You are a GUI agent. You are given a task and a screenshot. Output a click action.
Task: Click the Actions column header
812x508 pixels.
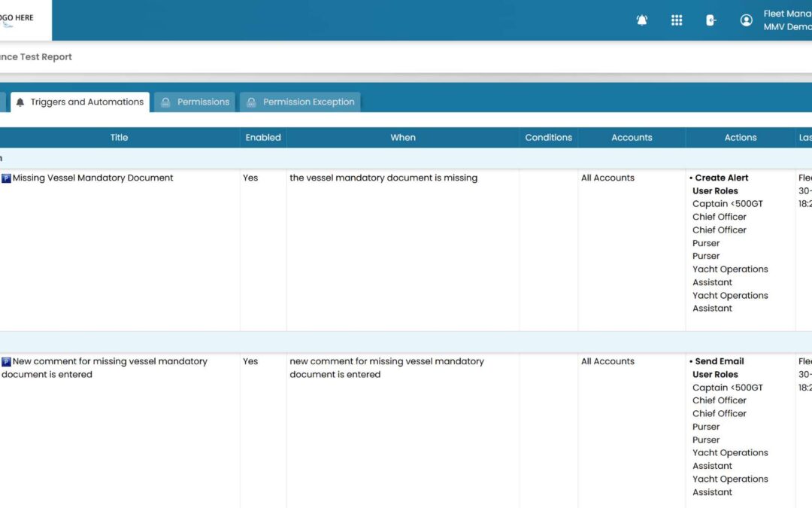pyautogui.click(x=741, y=138)
